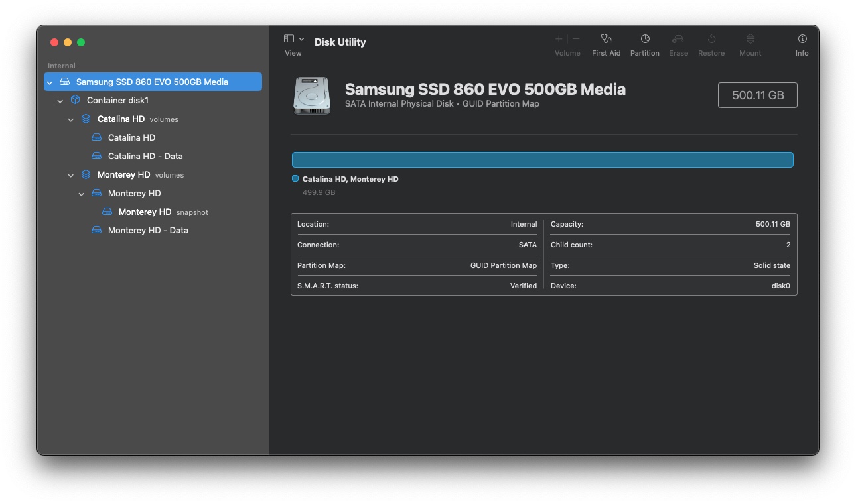Click the 499.9 GB size text
Viewport: 856px width, 504px height.
pyautogui.click(x=319, y=192)
